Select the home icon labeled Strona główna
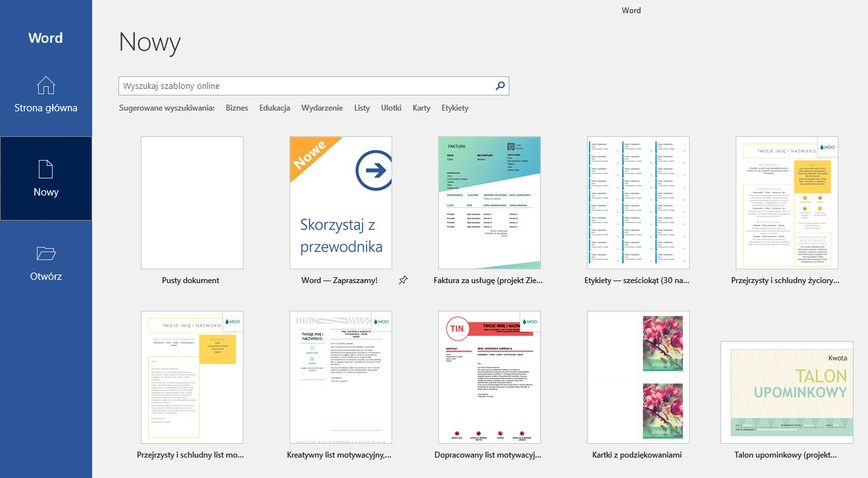 pos(45,92)
